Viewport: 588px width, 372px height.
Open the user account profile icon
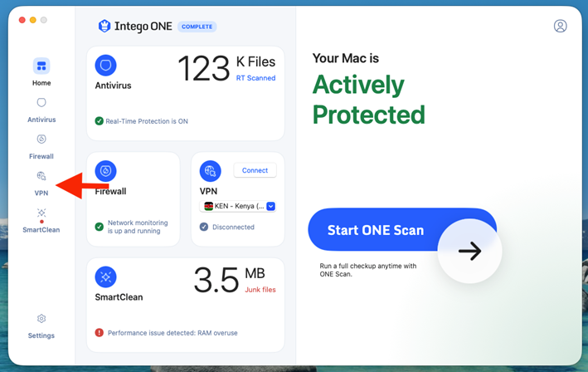pos(561,26)
